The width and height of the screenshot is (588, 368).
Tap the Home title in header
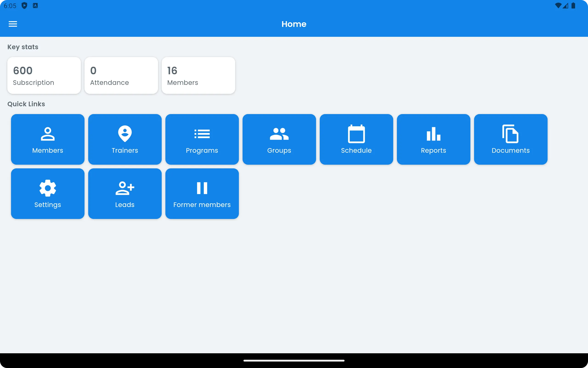(x=294, y=24)
